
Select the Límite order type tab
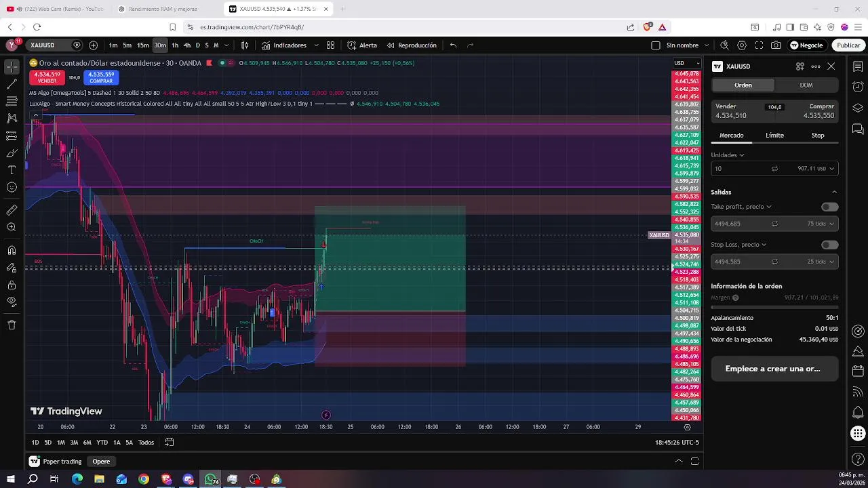775,136
